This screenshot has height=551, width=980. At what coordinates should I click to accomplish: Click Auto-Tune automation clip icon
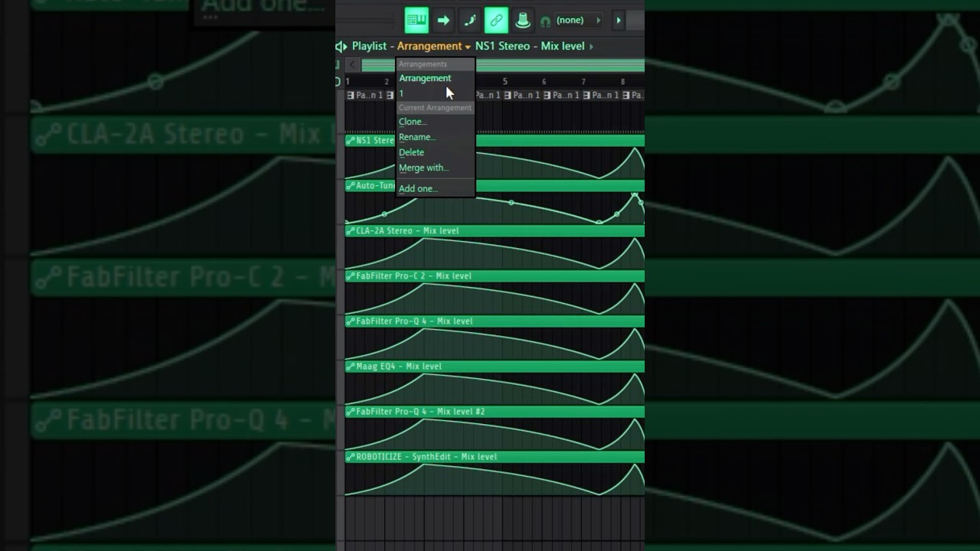click(x=351, y=186)
